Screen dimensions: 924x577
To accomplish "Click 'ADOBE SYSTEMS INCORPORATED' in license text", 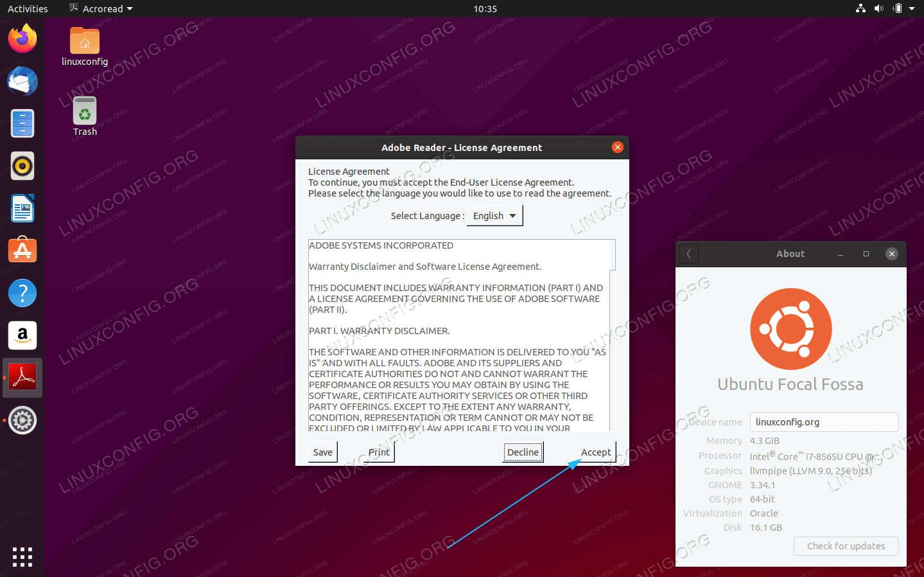I will (381, 245).
